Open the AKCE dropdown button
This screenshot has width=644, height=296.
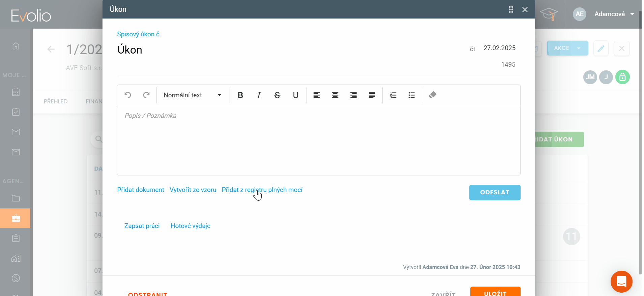point(567,48)
